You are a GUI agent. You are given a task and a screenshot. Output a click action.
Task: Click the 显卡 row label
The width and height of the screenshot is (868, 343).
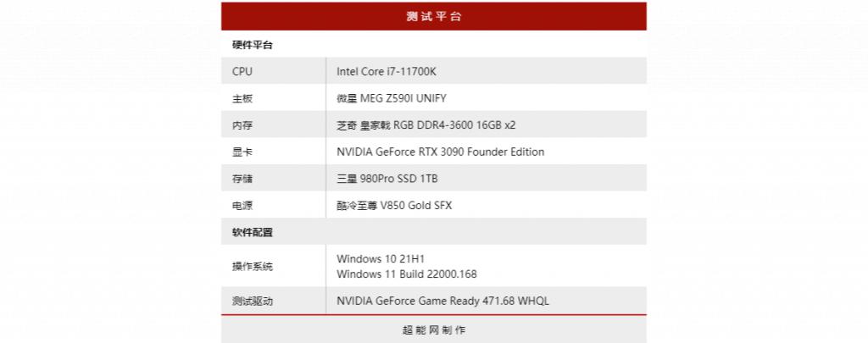pyautogui.click(x=242, y=152)
